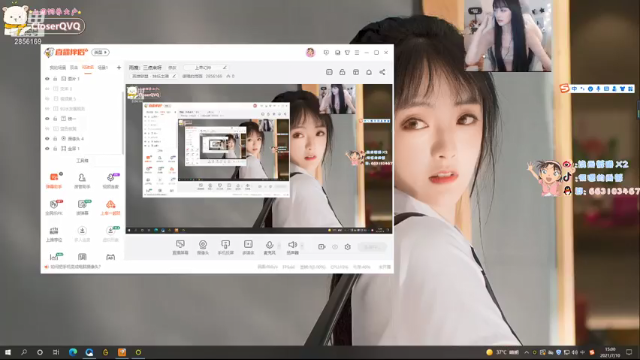Viewport: 640px width, 360px height.
Task: Add a phone screen-cast source
Action: (x=225, y=247)
